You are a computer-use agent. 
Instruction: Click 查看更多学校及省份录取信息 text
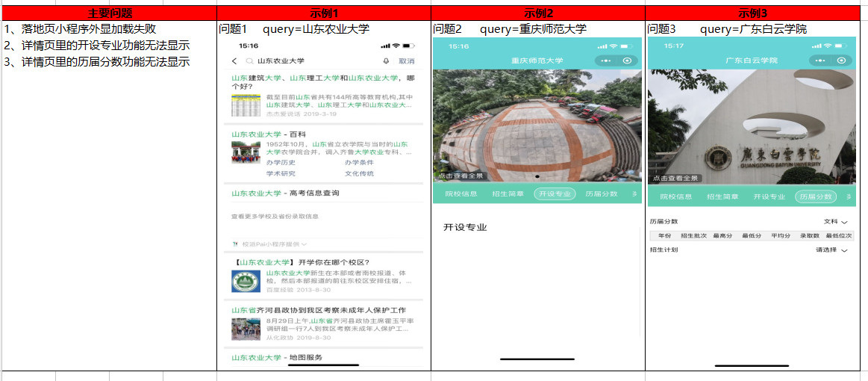pyautogui.click(x=275, y=216)
